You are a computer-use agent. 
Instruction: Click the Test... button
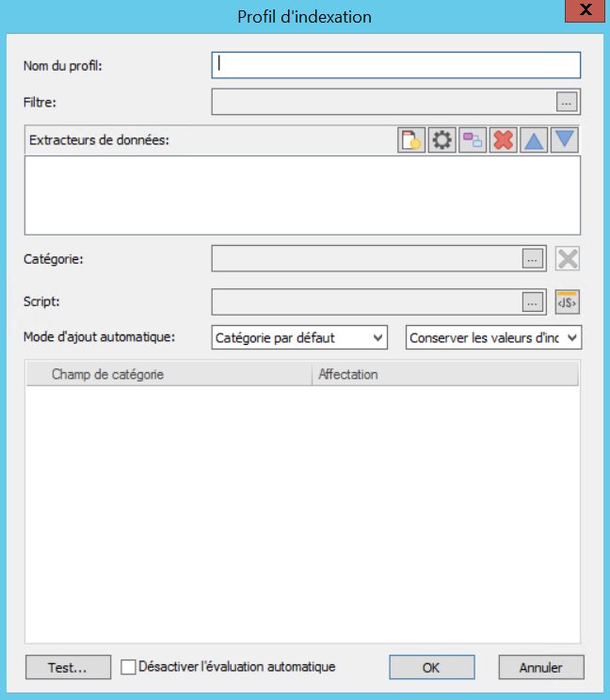coord(68,667)
